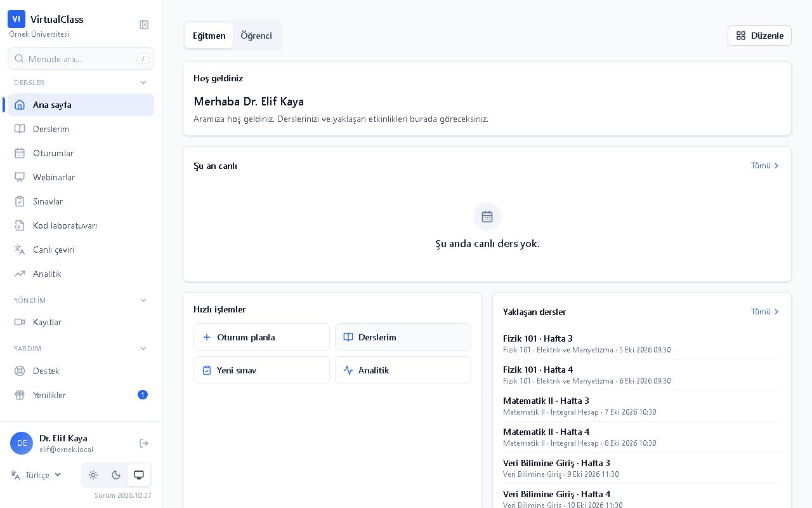Open the Türkçe language dropdown
Screen dimensions: 812x508
coord(37,475)
